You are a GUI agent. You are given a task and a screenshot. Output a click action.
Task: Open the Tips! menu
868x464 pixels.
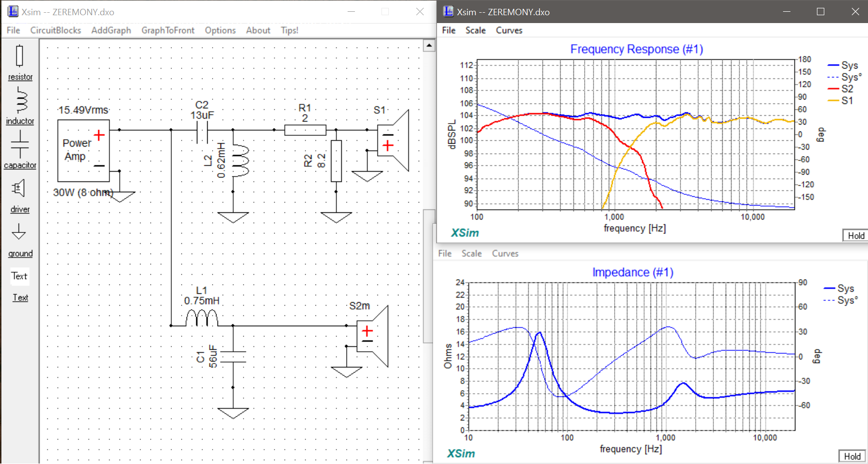pyautogui.click(x=290, y=30)
